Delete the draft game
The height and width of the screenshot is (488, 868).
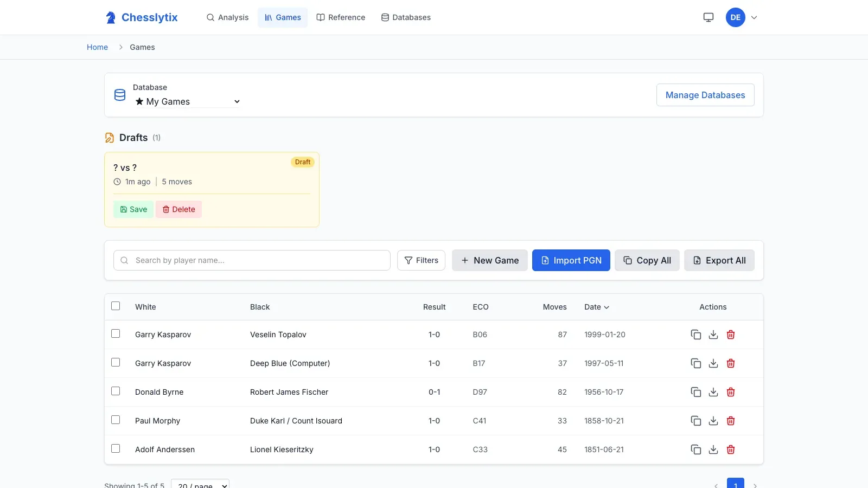[x=178, y=209]
